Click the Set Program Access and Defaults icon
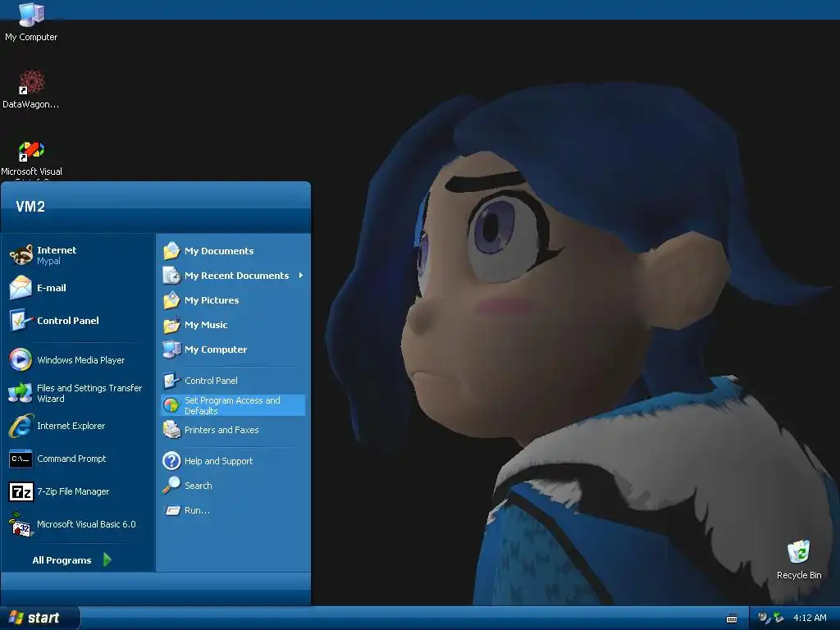Image resolution: width=840 pixels, height=630 pixels. pos(171,405)
